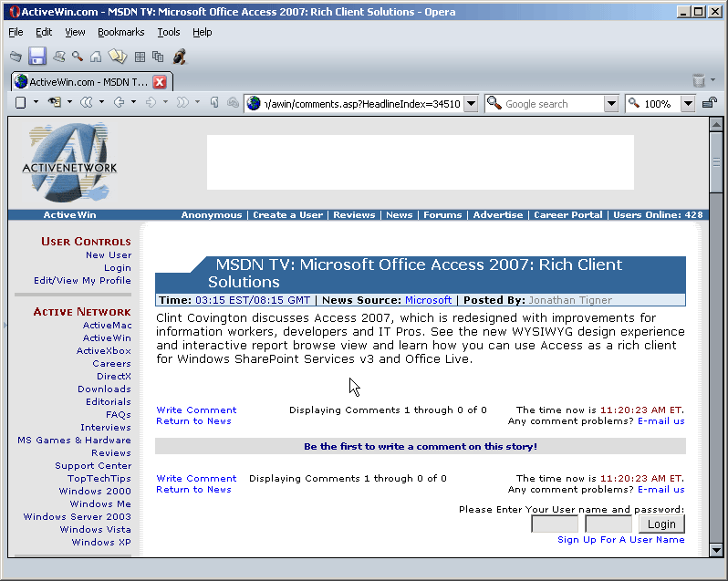Click the Print icon in main toolbar

point(59,57)
